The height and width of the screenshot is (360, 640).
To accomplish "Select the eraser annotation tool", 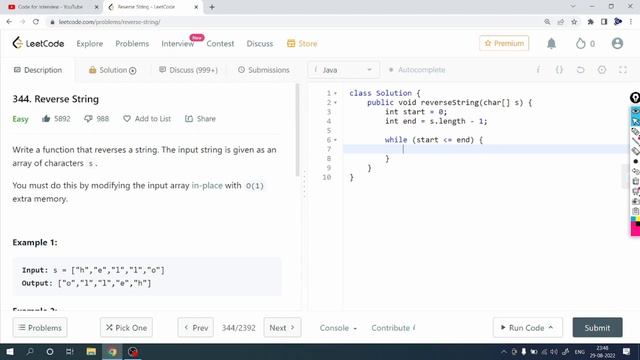I will click(x=636, y=151).
